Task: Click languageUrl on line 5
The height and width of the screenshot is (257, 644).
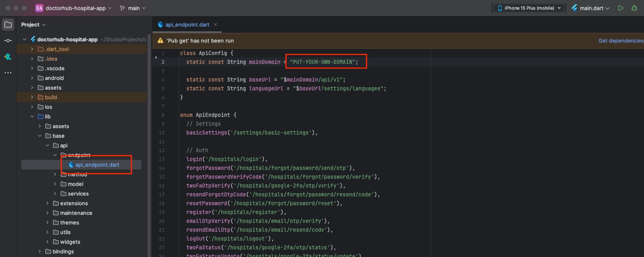Action: [266, 88]
